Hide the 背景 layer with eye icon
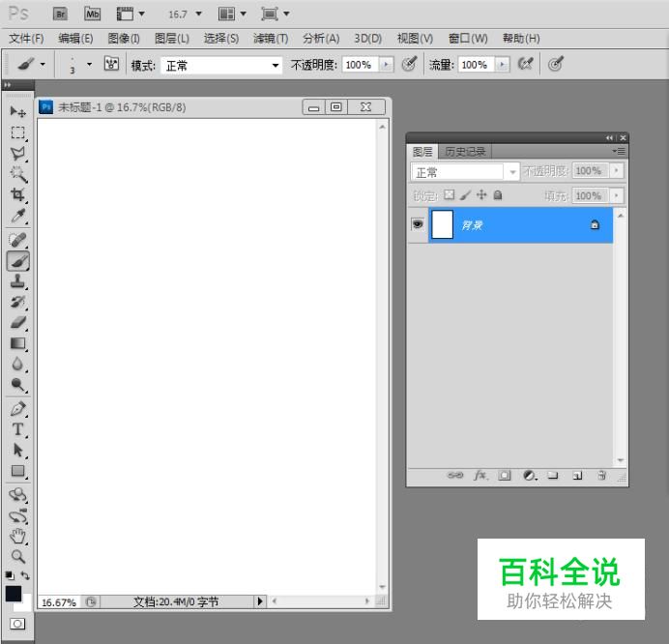 click(x=418, y=224)
